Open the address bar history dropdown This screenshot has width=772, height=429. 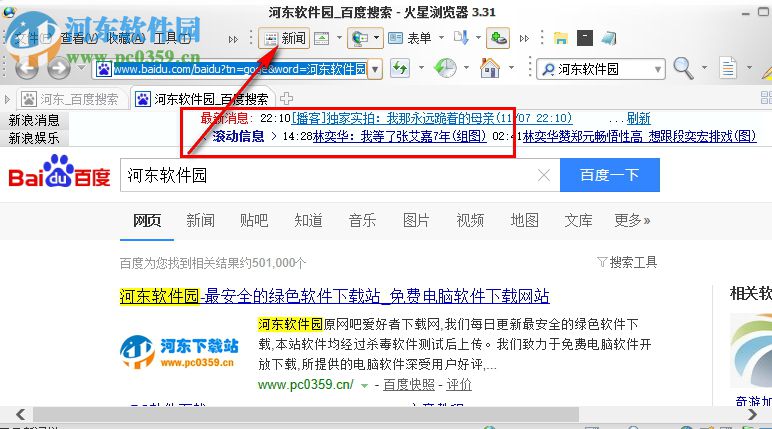click(x=375, y=69)
